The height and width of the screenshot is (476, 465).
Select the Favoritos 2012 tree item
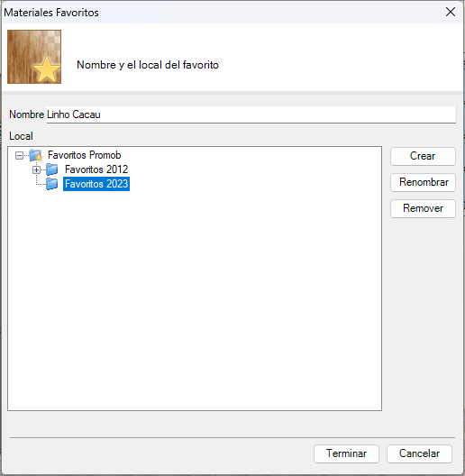click(x=96, y=169)
